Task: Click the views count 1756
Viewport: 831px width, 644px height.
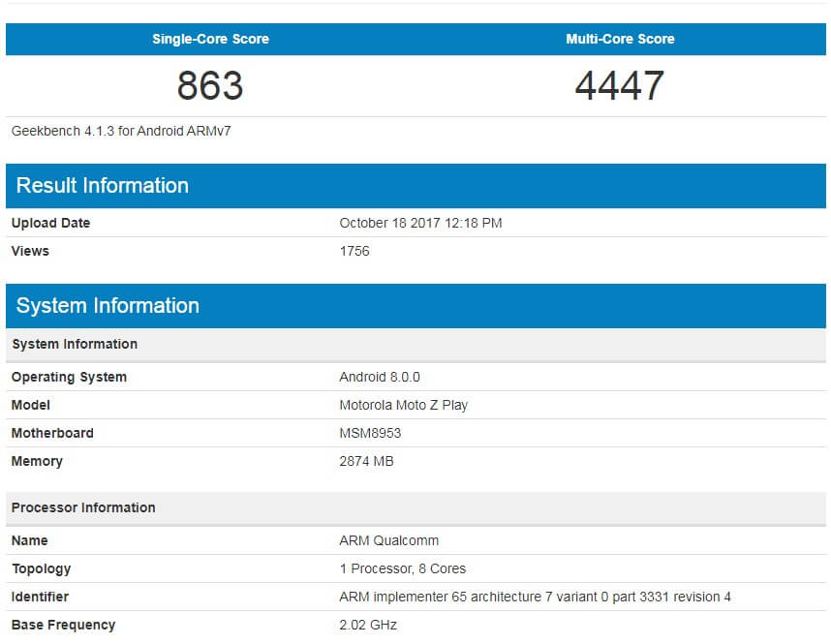Action: 354,251
